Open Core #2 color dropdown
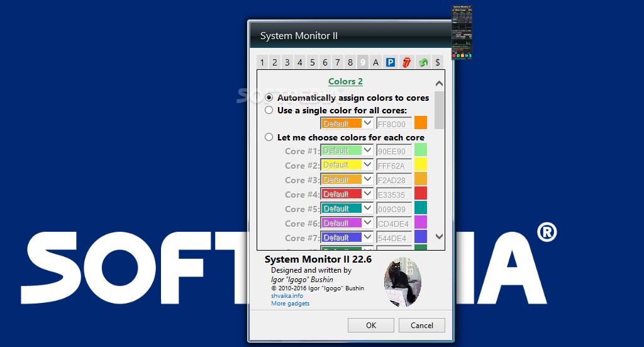The height and width of the screenshot is (347, 644). tap(347, 165)
